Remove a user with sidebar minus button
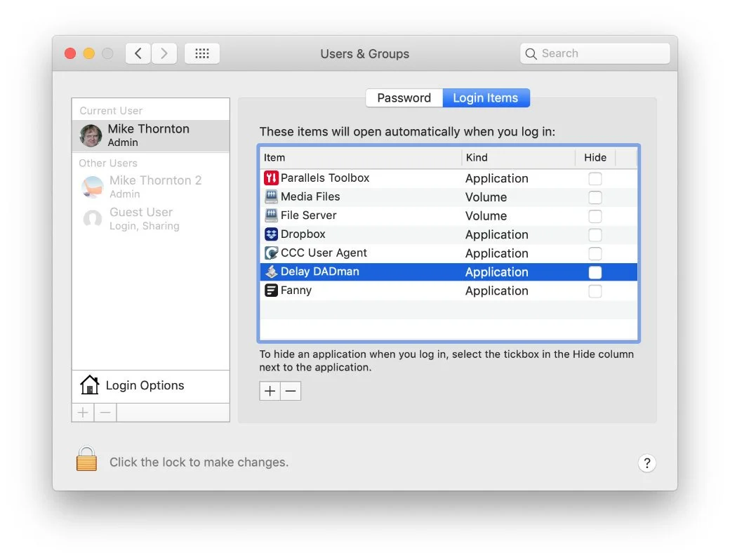The image size is (730, 560). click(x=105, y=413)
